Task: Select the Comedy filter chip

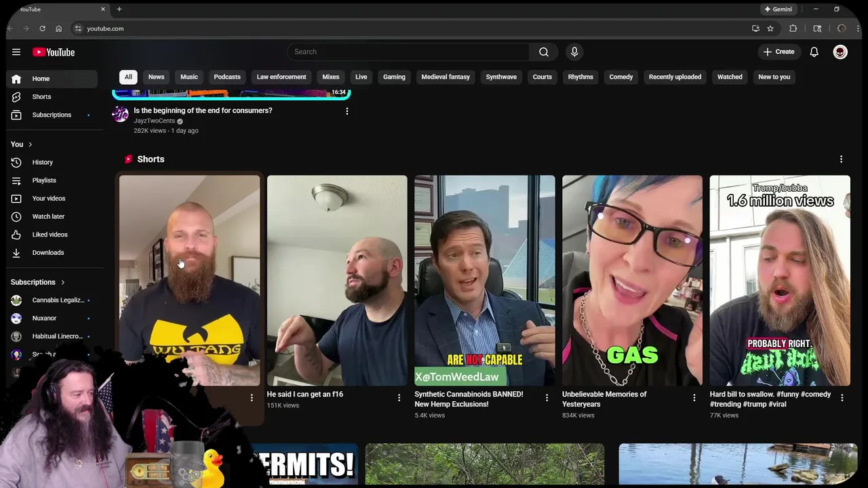Action: coord(621,77)
